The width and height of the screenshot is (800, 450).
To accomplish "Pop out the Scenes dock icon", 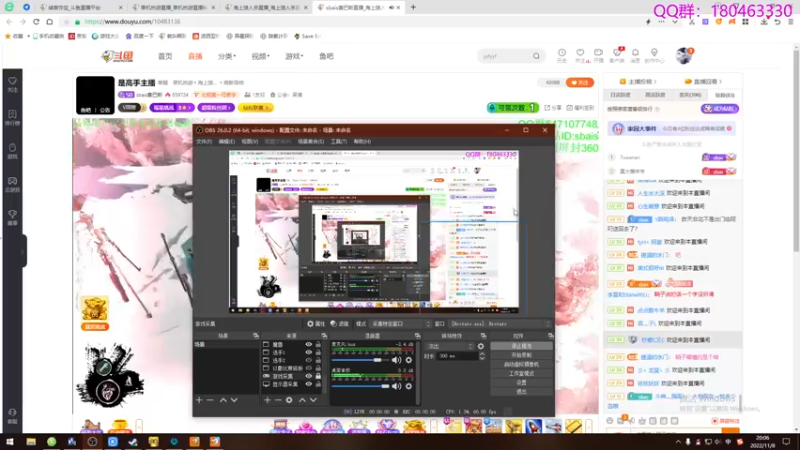I will pos(256,336).
